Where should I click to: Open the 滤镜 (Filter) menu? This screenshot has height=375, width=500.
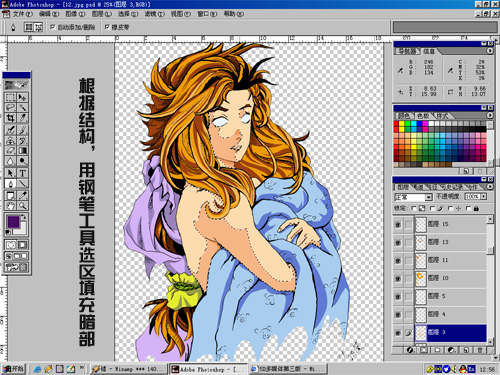pyautogui.click(x=155, y=14)
